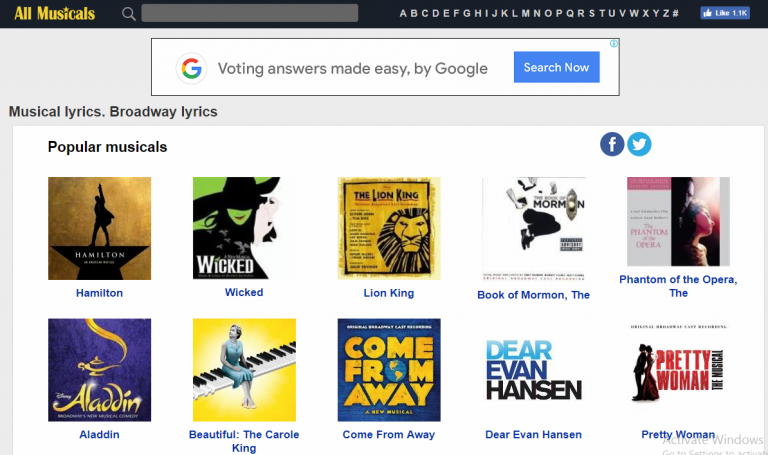Open the # numeric index link
Image resolution: width=768 pixels, height=455 pixels.
coord(676,13)
